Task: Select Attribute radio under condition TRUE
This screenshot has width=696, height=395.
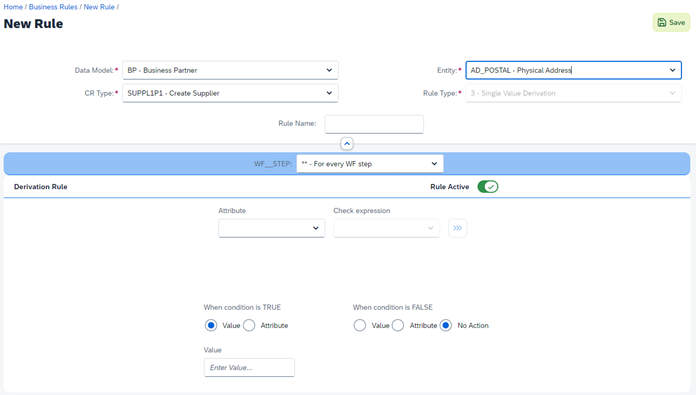Action: click(x=249, y=325)
